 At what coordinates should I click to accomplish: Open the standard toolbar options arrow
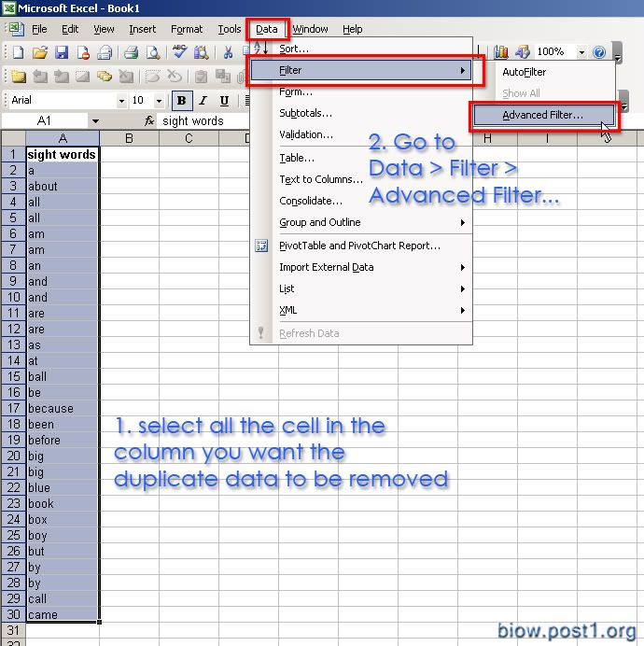click(x=617, y=52)
